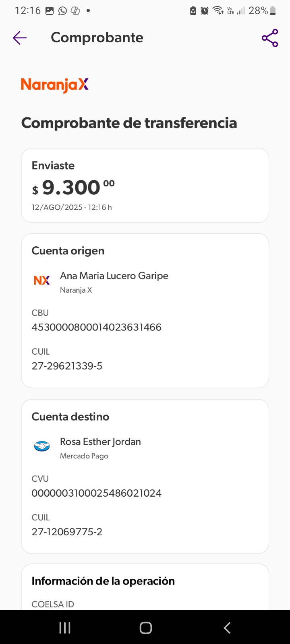This screenshot has height=644, width=290.
Task: Tap the NX origin account icon
Action: (x=42, y=281)
